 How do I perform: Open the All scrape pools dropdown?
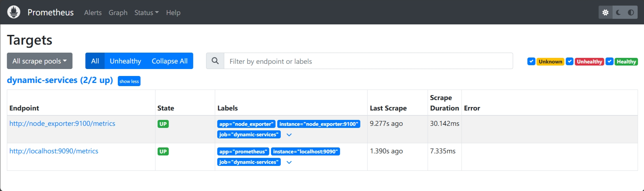pyautogui.click(x=40, y=61)
